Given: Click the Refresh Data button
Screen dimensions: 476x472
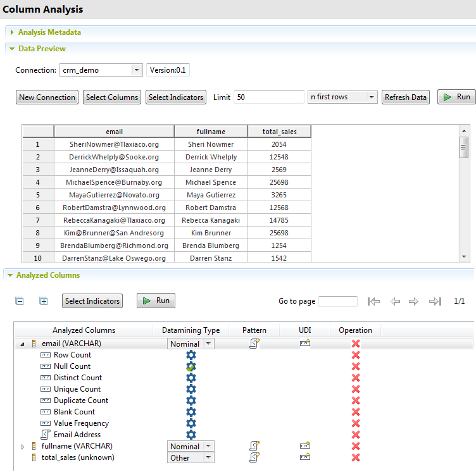Looking at the screenshot, I should tap(406, 97).
